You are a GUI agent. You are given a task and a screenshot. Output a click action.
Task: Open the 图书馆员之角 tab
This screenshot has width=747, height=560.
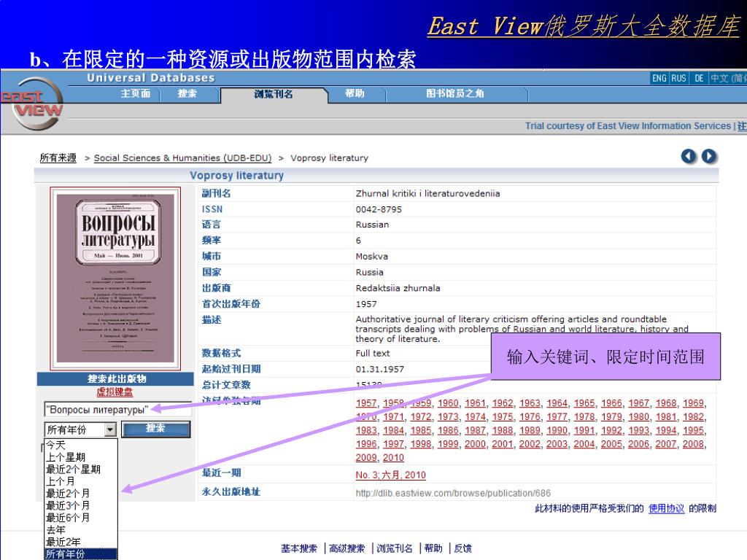click(455, 94)
